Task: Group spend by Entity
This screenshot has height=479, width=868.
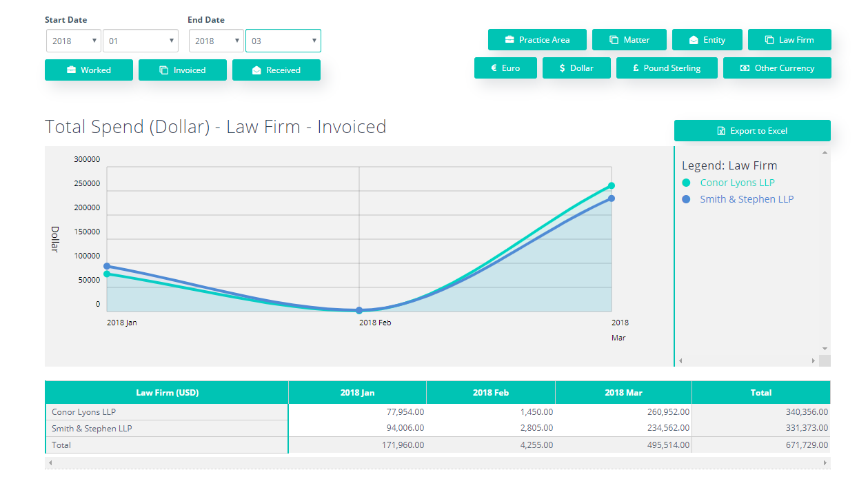Action: point(707,39)
